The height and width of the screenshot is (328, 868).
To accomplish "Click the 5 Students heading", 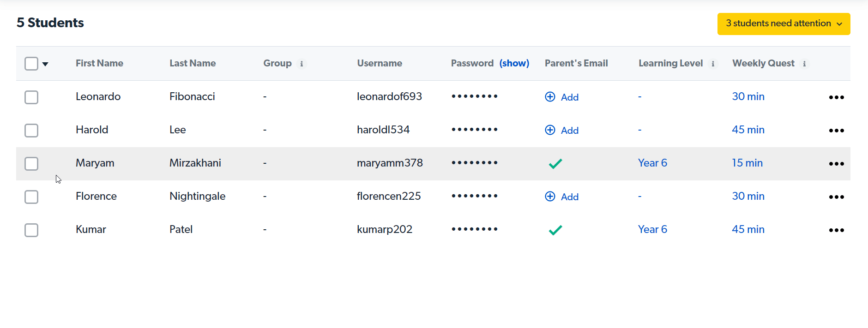I will pos(50,23).
